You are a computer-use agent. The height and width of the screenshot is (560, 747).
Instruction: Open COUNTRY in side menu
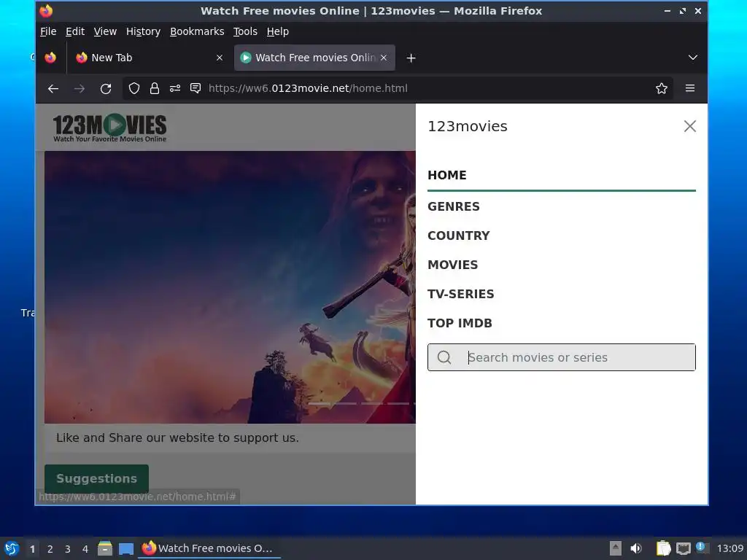pos(458,236)
